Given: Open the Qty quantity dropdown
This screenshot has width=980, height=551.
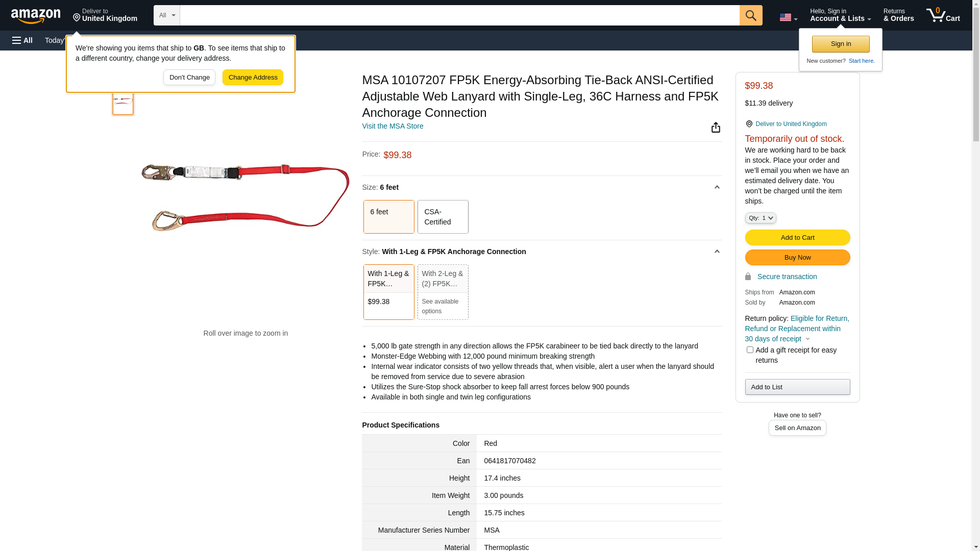Looking at the screenshot, I should tap(760, 218).
